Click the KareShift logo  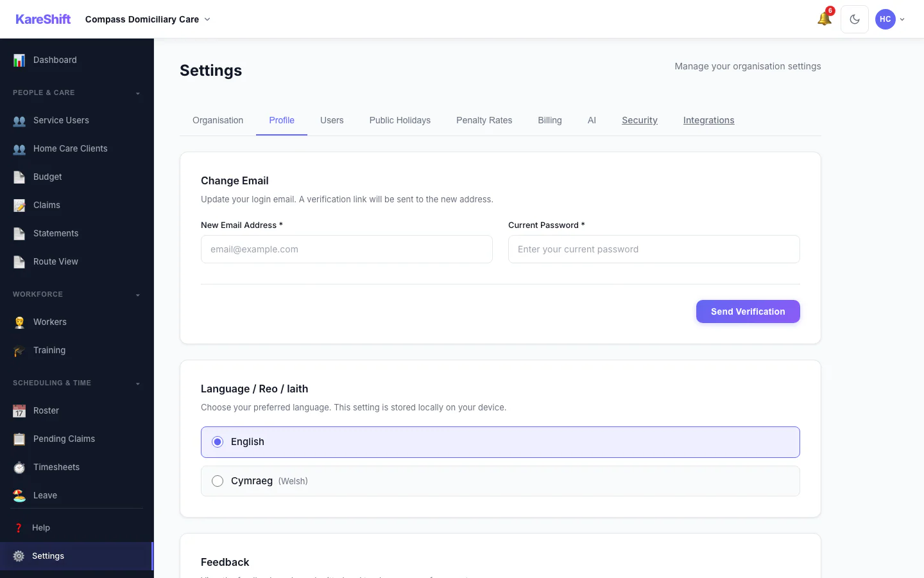[x=43, y=19]
